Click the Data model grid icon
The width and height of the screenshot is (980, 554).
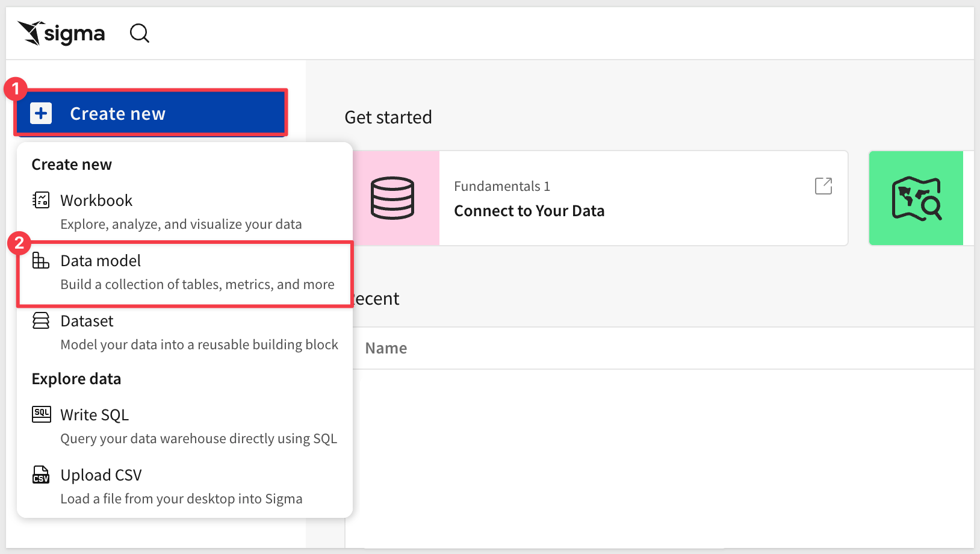click(x=41, y=261)
